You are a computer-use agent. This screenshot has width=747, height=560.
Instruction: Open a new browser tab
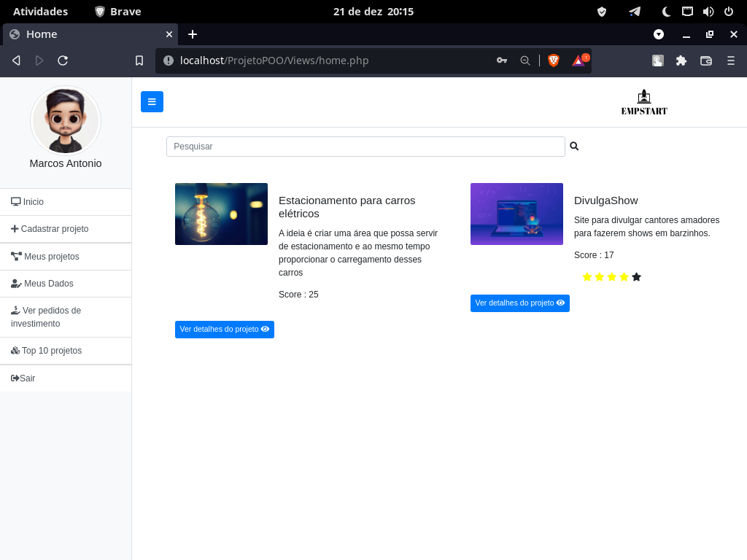click(193, 34)
